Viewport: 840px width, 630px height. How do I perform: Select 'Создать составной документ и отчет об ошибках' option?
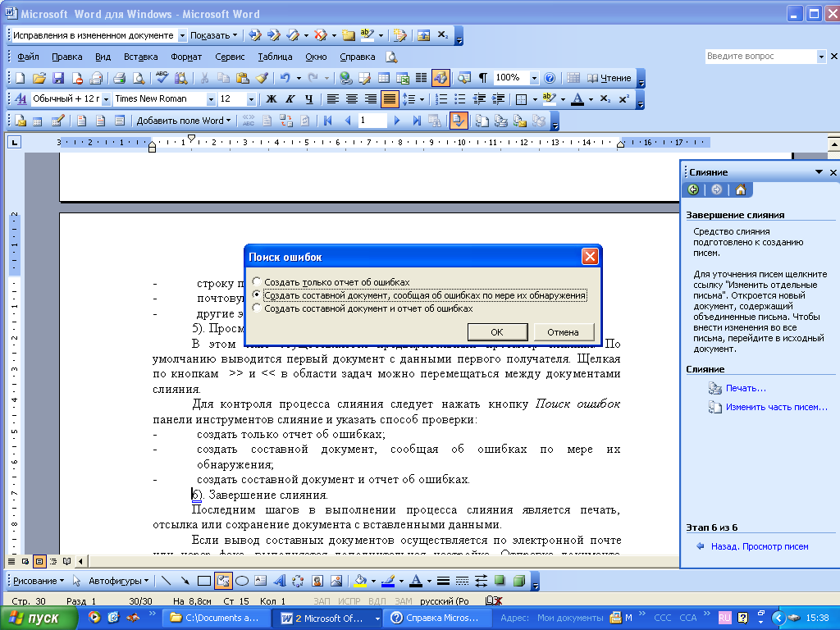(x=363, y=308)
